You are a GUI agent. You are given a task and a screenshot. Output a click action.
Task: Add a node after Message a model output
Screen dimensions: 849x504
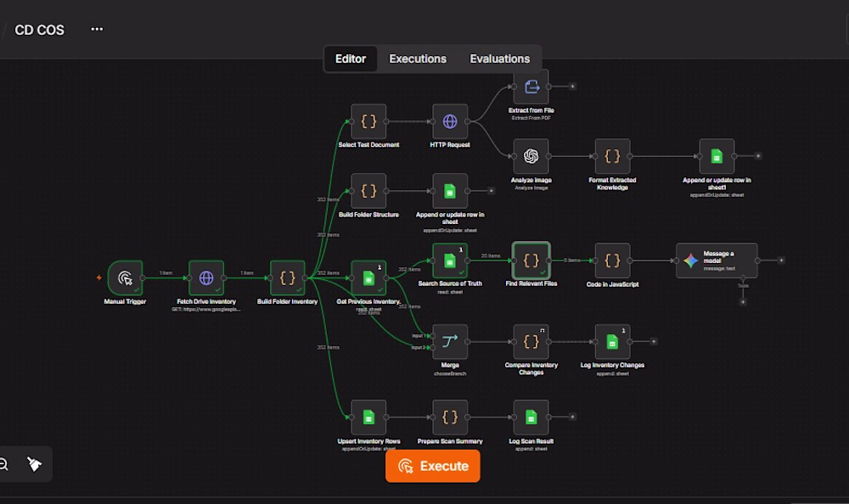(x=781, y=260)
